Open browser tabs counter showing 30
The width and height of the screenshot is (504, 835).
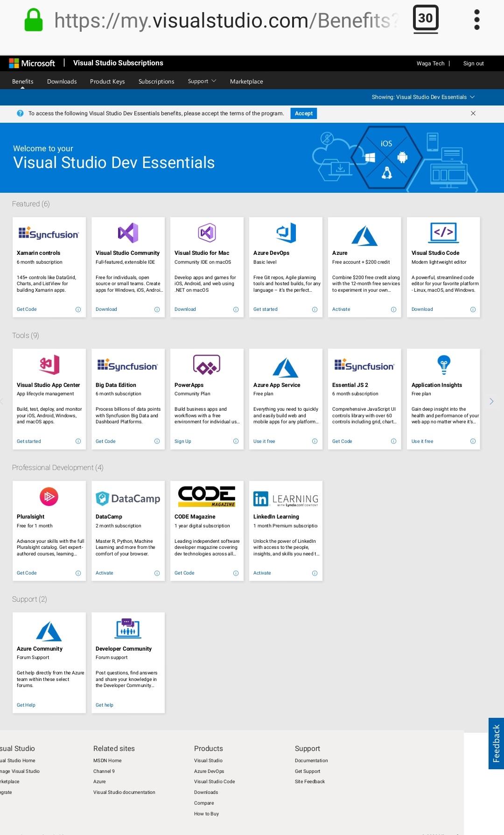click(426, 19)
